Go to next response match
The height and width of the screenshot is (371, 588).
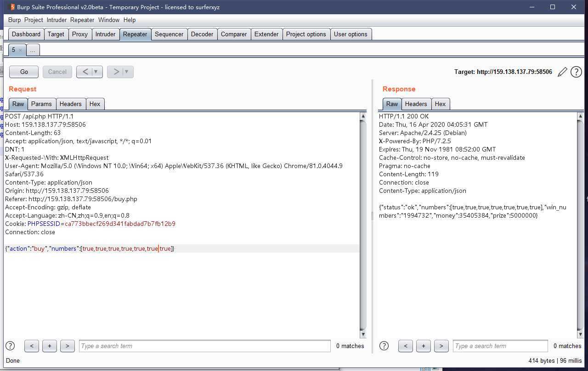441,346
